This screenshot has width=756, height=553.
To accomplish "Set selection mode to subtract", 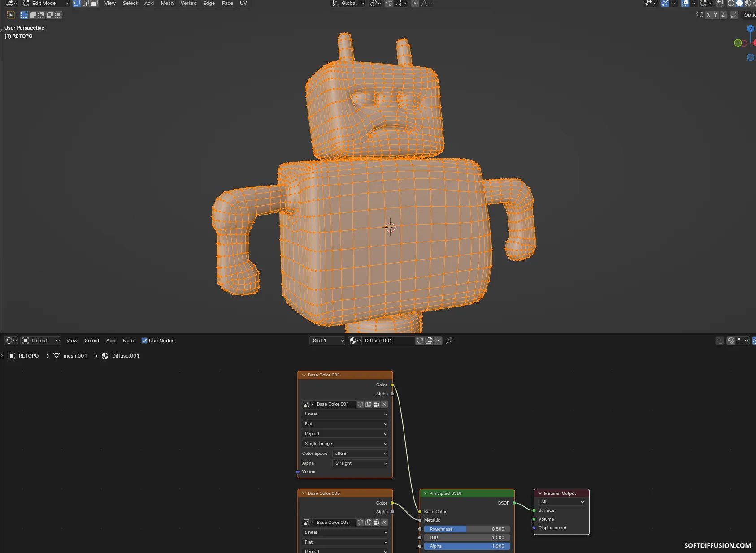I will pyautogui.click(x=41, y=15).
